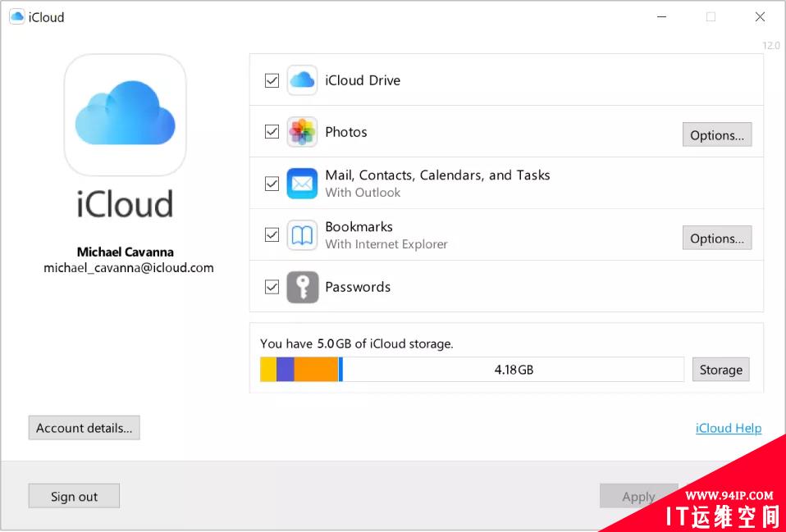Viewport: 786px width, 532px height.
Task: Click the iCloud Drive label
Action: [363, 80]
